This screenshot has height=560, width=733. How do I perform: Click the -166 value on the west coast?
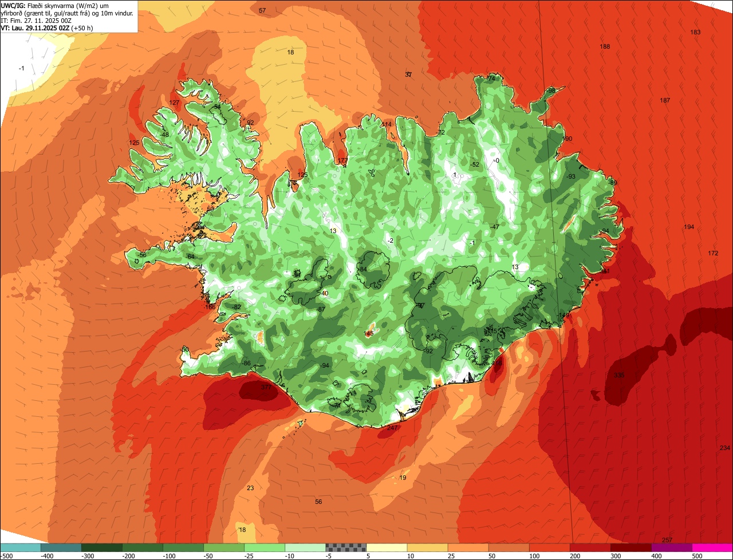(x=210, y=307)
